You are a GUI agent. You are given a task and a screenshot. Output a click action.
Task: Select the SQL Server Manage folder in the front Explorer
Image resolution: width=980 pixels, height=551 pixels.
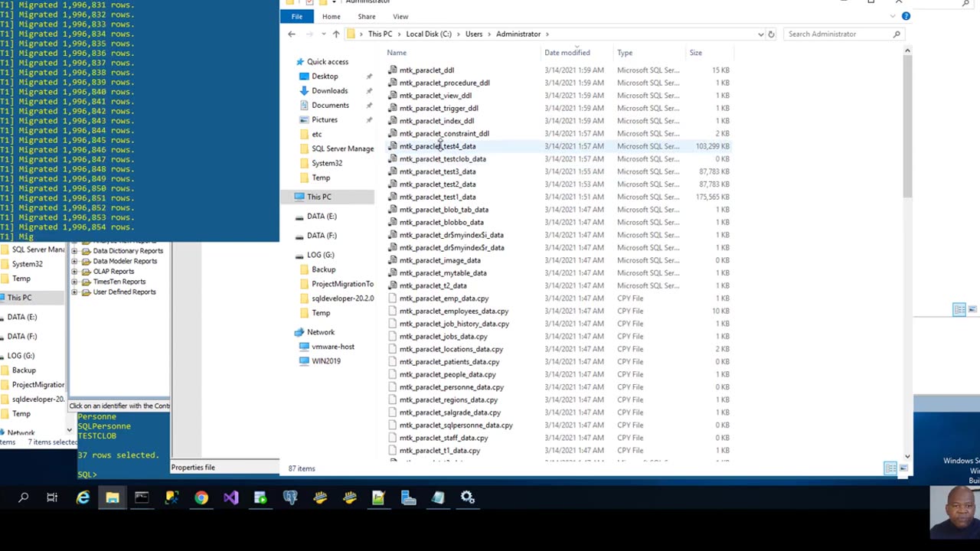(x=342, y=148)
